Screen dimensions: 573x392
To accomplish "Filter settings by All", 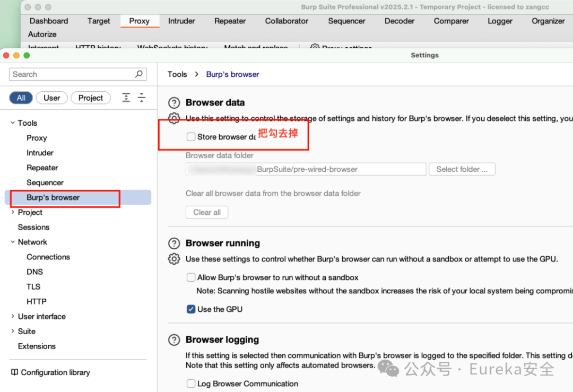I will coord(21,98).
